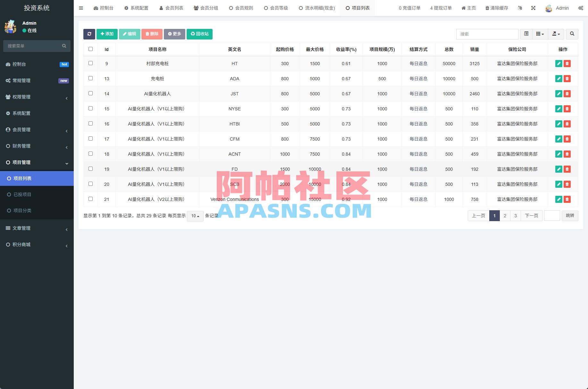Open the columns visibility dropdown above the table
Image resolution: width=588 pixels, height=389 pixels.
(540, 34)
